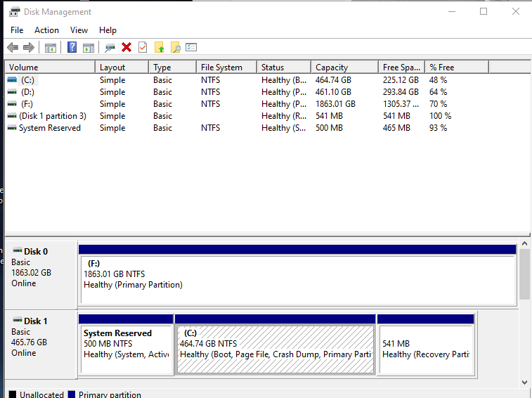
Task: Click the Properties checkmark page icon
Action: pyautogui.click(x=143, y=47)
